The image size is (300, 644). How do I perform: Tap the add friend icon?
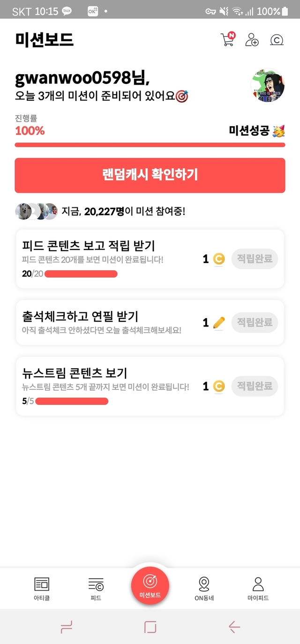click(252, 40)
